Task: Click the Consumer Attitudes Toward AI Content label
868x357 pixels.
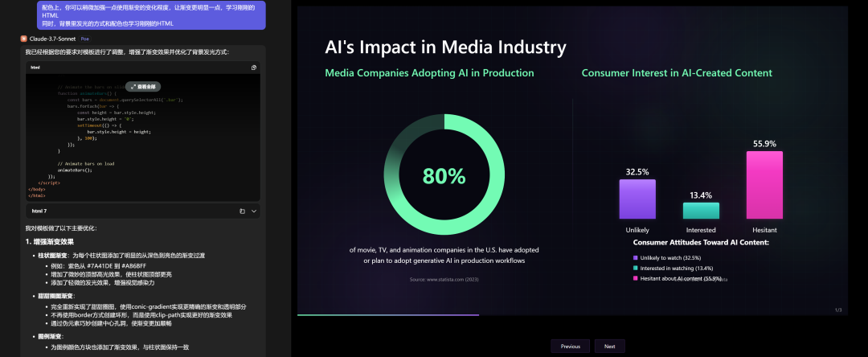Action: 701,243
